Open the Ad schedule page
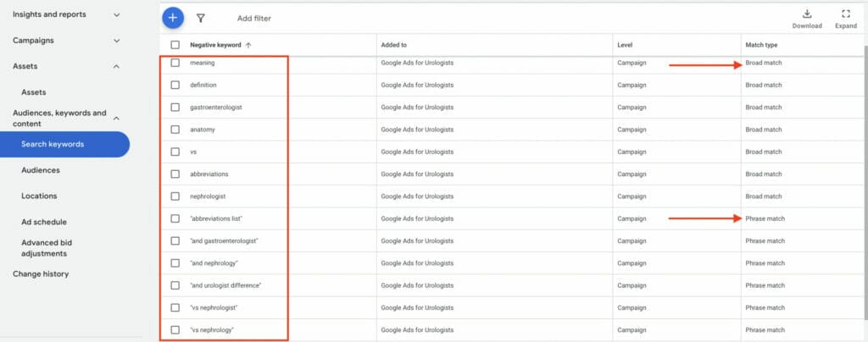Viewport: 868px width, 342px height. coord(44,222)
